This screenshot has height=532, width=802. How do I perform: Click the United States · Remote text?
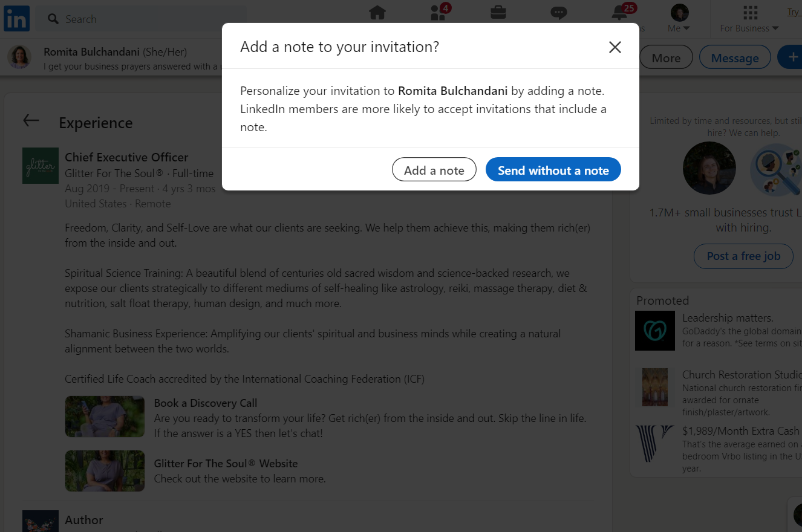point(118,204)
